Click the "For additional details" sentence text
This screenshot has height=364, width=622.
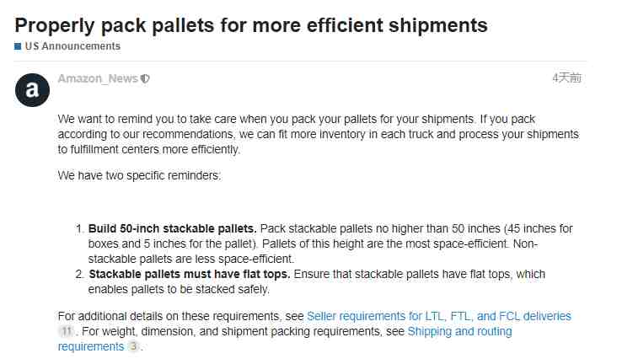[181, 316]
